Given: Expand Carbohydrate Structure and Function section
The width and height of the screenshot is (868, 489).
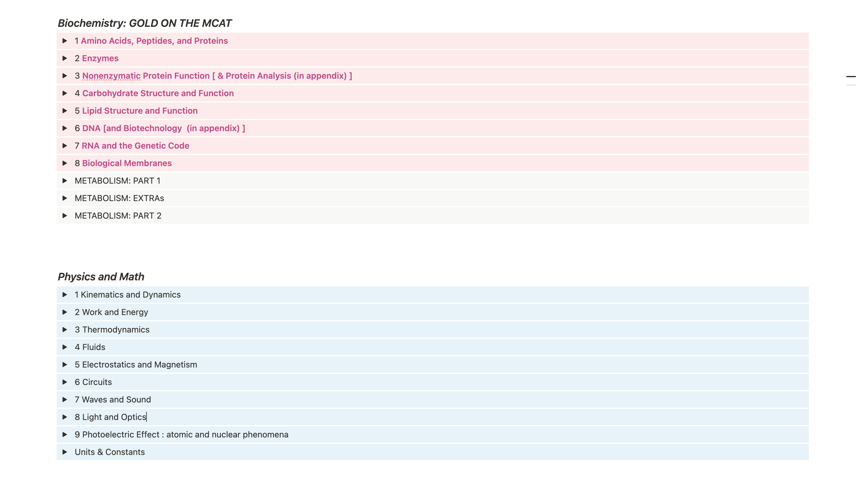Looking at the screenshot, I should 65,93.
